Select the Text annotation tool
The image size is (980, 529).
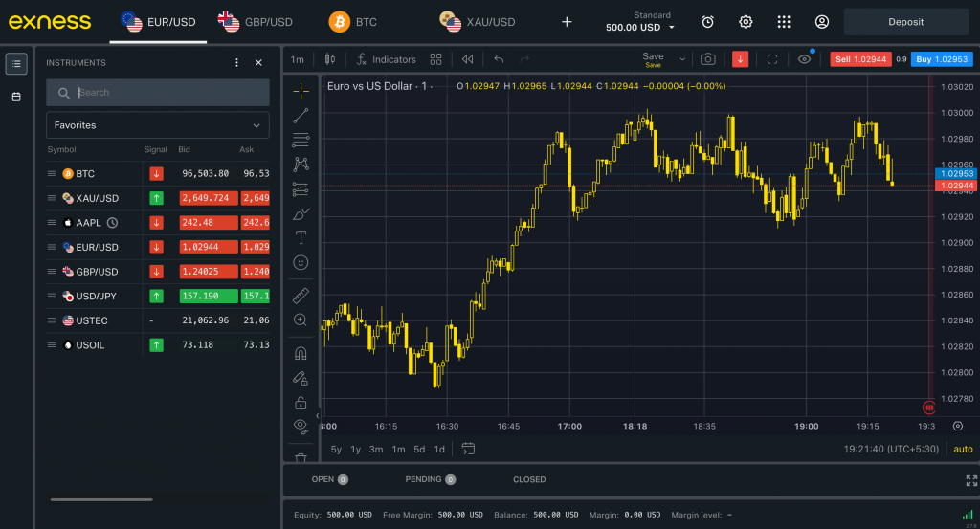301,238
